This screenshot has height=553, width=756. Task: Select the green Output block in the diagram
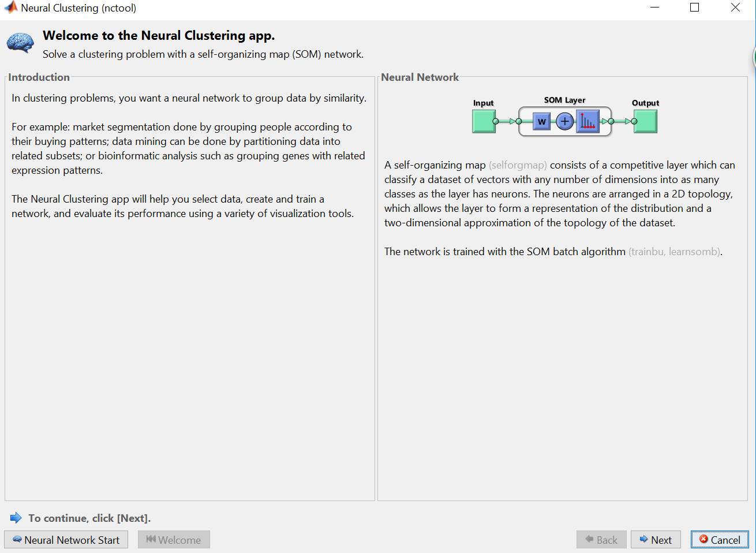click(645, 121)
